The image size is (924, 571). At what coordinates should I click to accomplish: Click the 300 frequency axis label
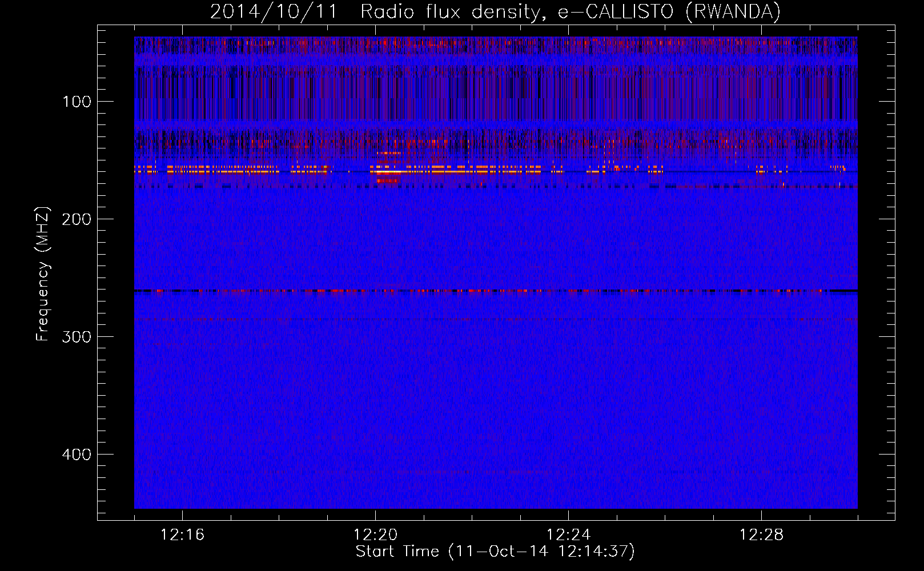click(77, 337)
